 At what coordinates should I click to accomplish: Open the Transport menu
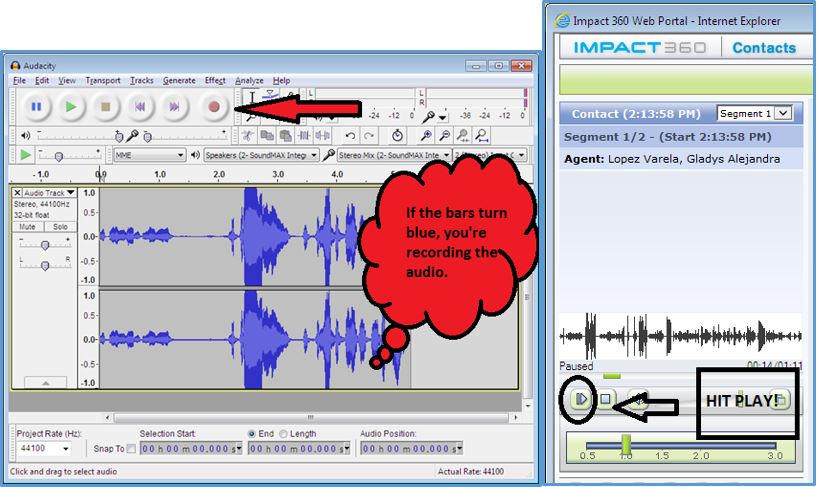103,81
